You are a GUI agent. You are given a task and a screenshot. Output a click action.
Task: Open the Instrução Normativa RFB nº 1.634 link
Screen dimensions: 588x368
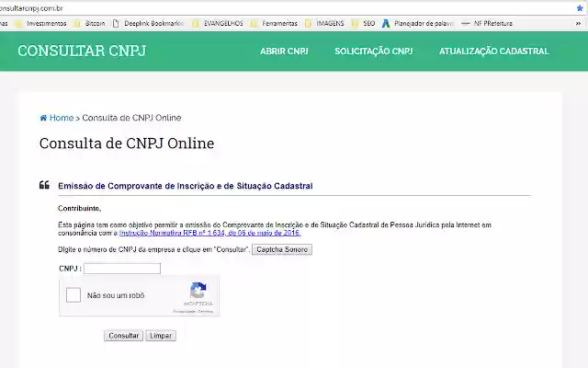pos(210,233)
